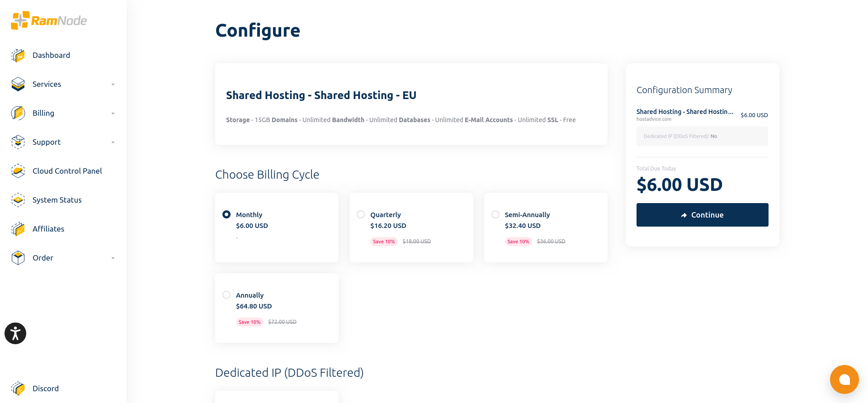Open Dashboard from the sidebar

click(51, 55)
